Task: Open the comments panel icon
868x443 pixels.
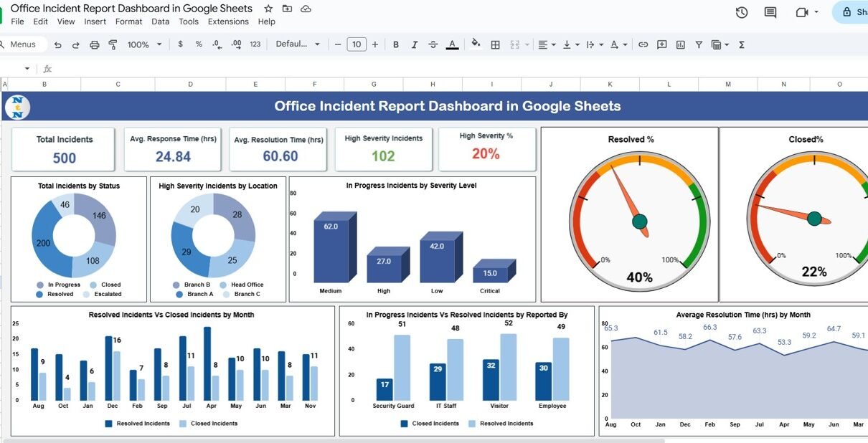Action: [770, 12]
